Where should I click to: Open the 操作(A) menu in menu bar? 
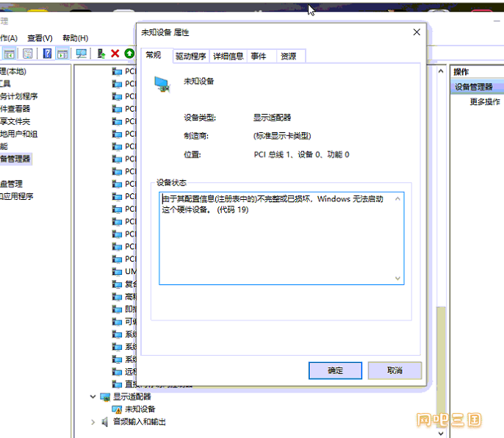click(x=9, y=38)
